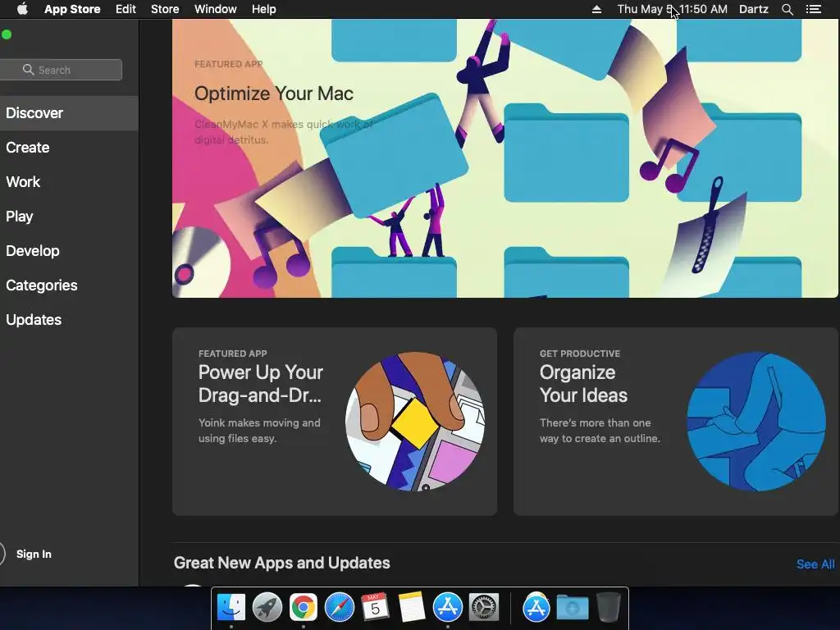Open Notification Center list icon
The height and width of the screenshot is (630, 840).
pos(814,9)
